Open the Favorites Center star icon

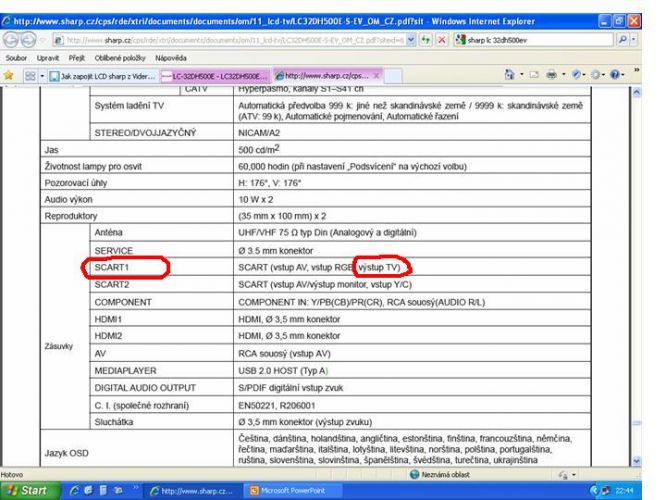(x=8, y=76)
